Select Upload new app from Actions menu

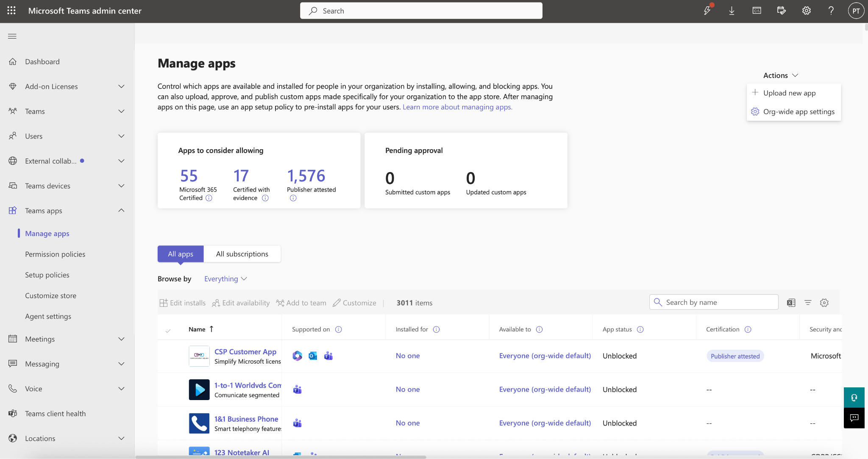[793, 93]
